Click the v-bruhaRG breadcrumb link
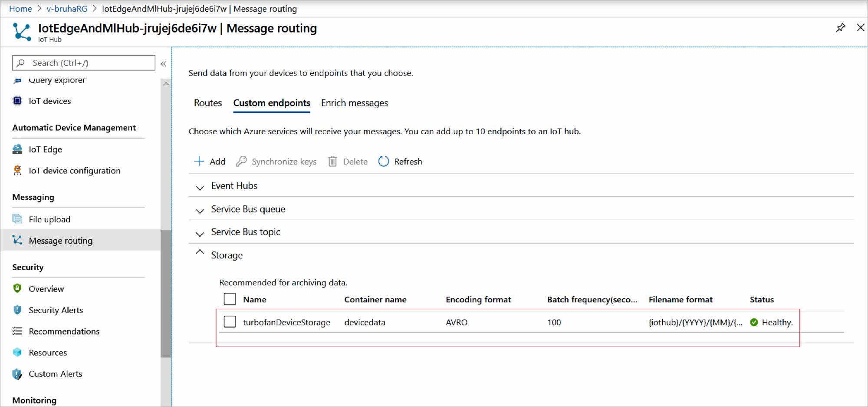 pyautogui.click(x=67, y=9)
